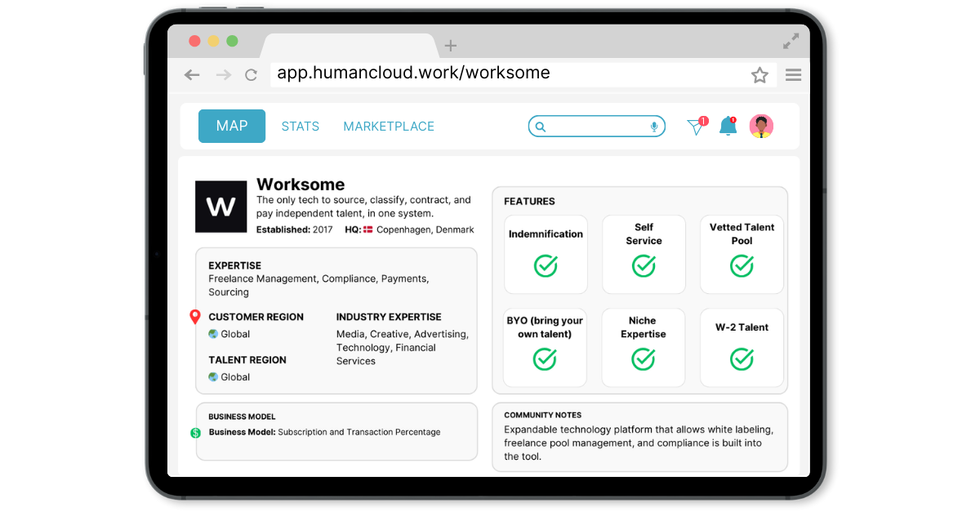Viewport: 980px width, 512px height.
Task: Click the Vetted Talent Pool check mark
Action: click(742, 265)
